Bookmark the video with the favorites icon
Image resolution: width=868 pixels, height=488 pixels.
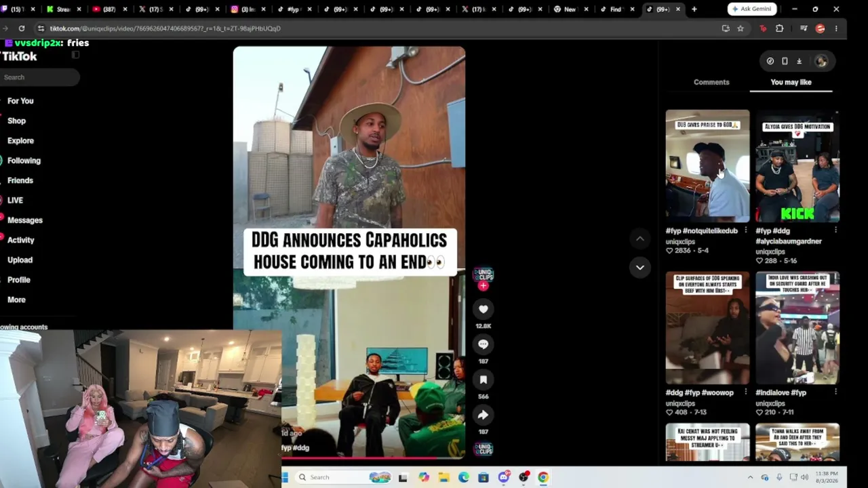pyautogui.click(x=483, y=380)
